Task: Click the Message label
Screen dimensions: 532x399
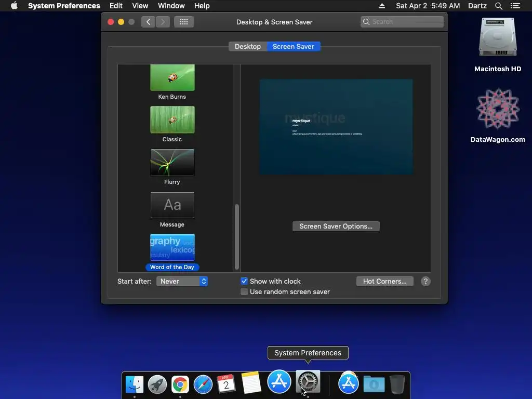Action: click(172, 224)
